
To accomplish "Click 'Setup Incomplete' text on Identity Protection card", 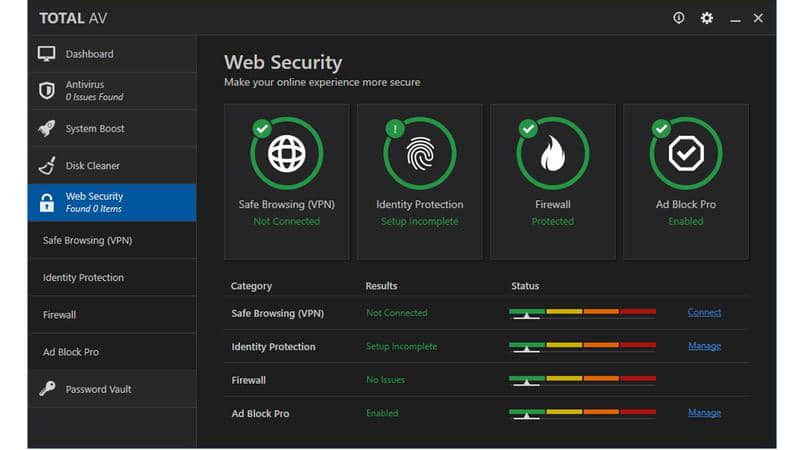I will pyautogui.click(x=419, y=221).
